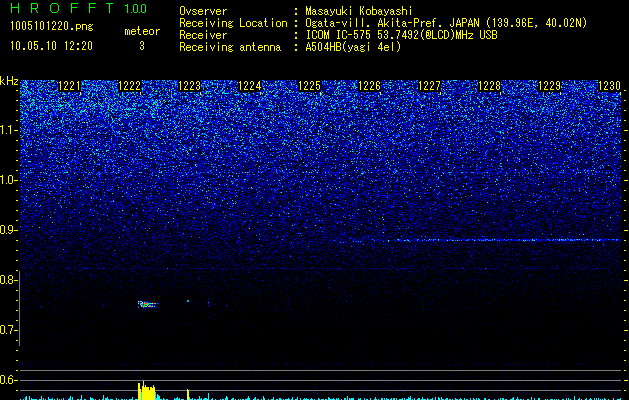
Task: Click the 1225 time marker
Action: point(310,86)
